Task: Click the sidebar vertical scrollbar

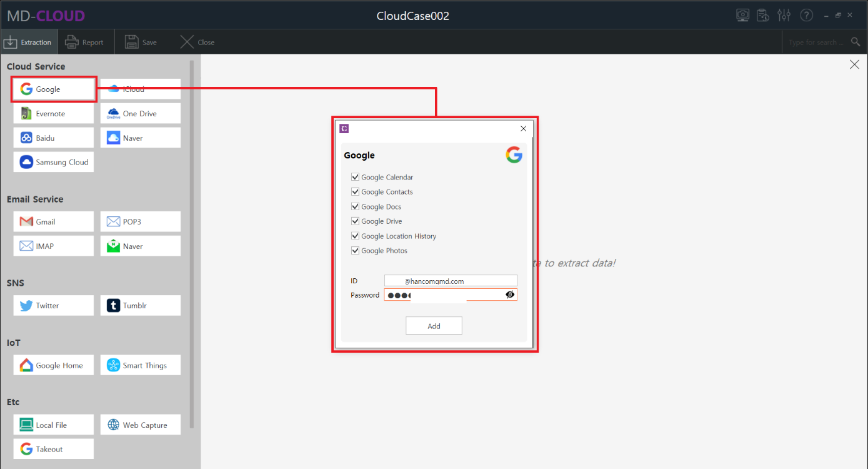Action: click(192, 244)
